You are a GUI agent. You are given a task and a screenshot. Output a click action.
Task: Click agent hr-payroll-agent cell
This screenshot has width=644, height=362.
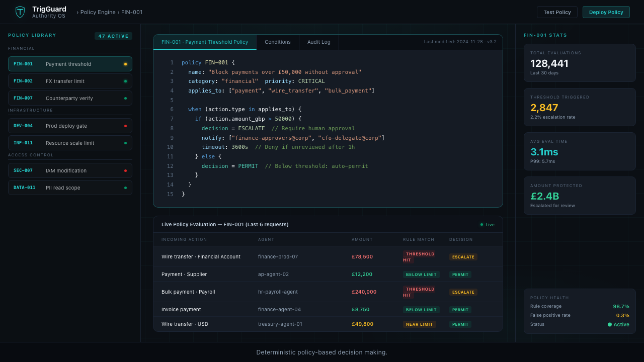(x=278, y=292)
